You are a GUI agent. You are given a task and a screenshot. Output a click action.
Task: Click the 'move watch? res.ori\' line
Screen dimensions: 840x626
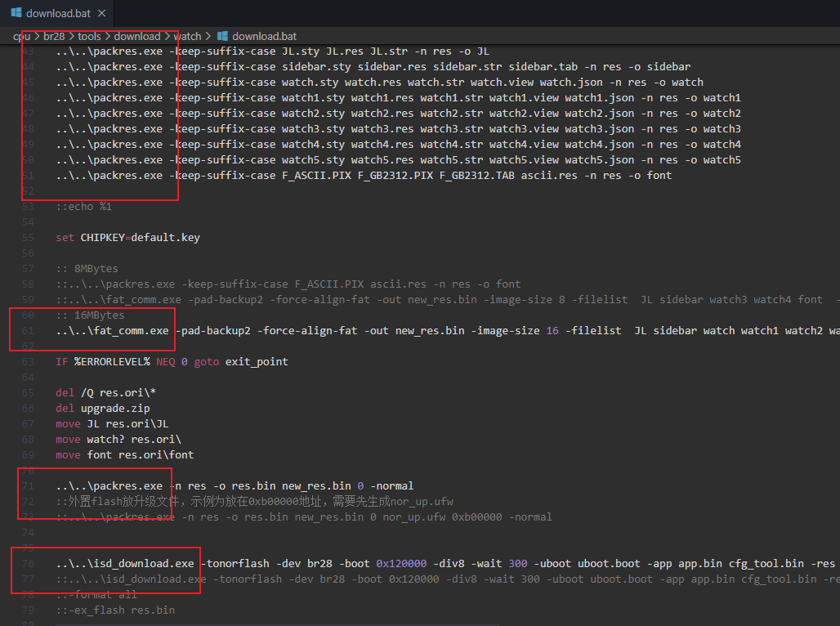[x=118, y=440]
